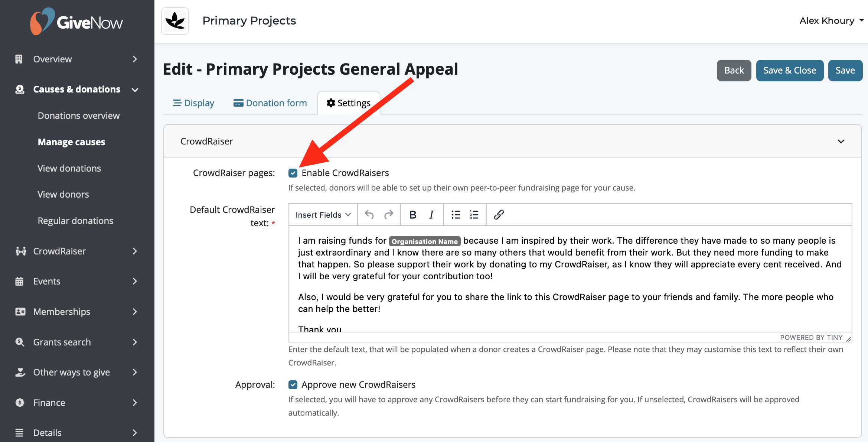
Task: Open Donations overview in sidebar
Action: 79,116
